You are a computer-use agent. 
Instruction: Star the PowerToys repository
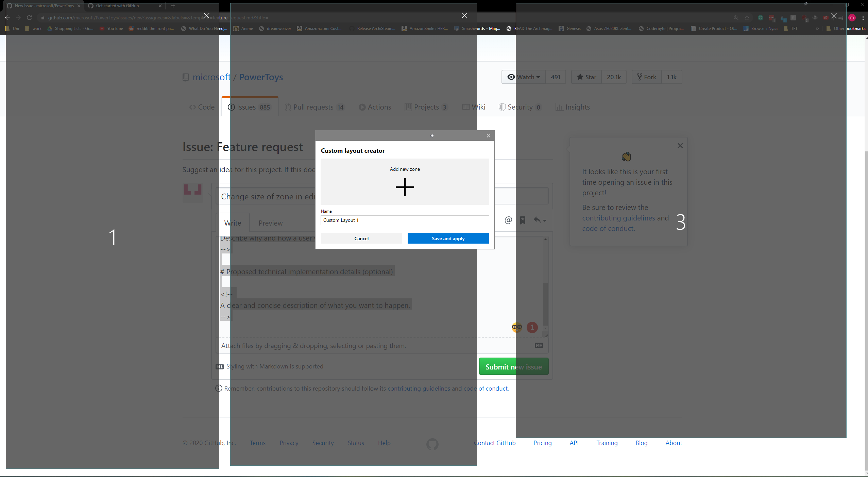586,77
